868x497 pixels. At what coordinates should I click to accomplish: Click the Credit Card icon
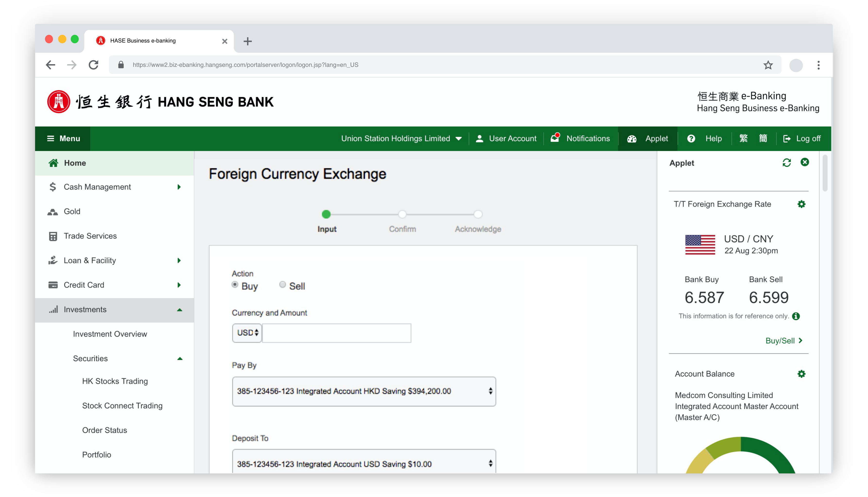[53, 285]
